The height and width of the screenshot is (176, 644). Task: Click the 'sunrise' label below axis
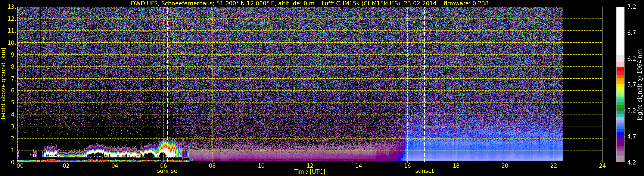tap(167, 171)
